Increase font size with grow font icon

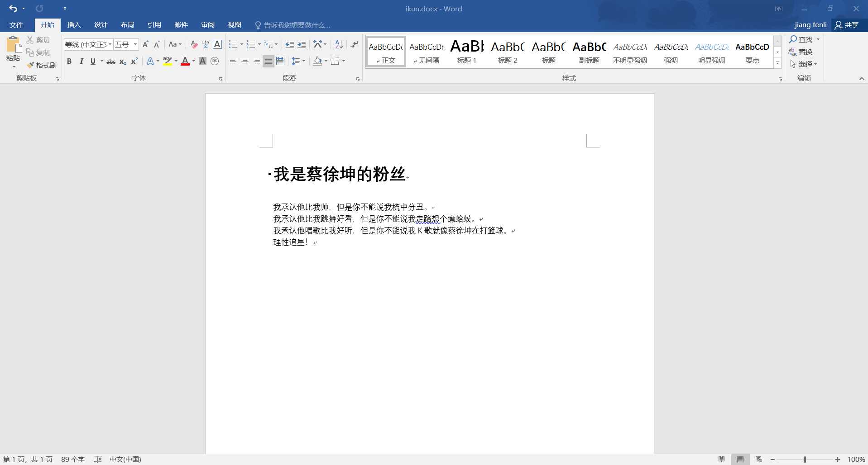145,44
